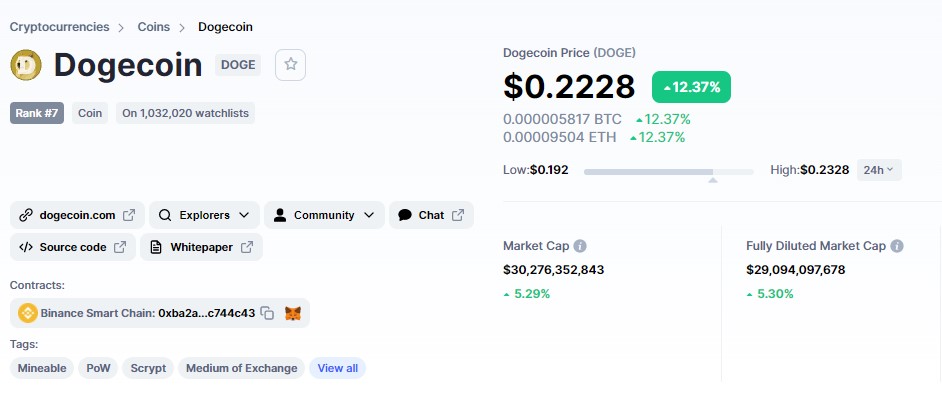This screenshot has height=398, width=942.
Task: Click the Coin type badge
Action: [x=90, y=113]
